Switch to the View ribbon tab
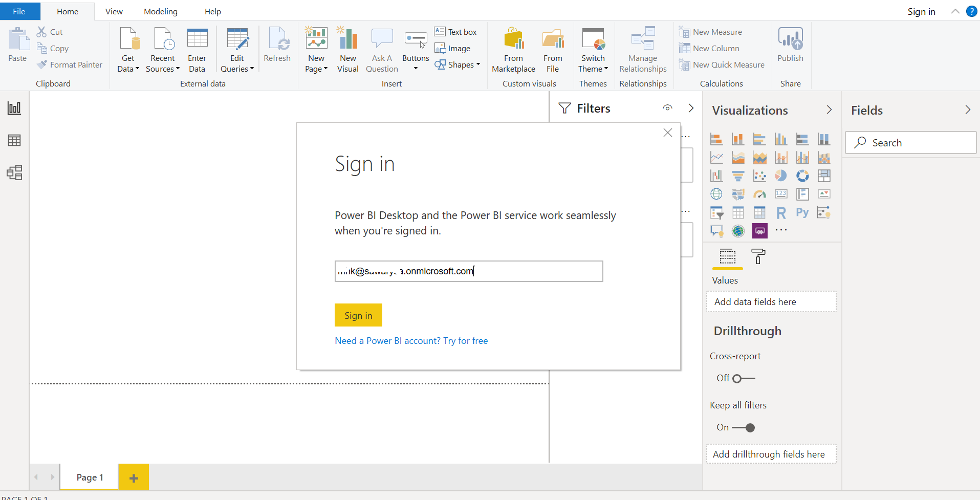This screenshot has width=980, height=500. coord(114,11)
